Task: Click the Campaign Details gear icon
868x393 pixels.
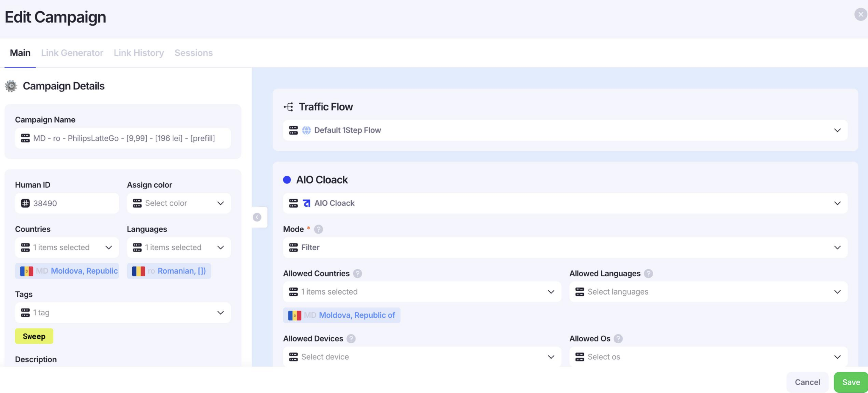Action: pyautogui.click(x=11, y=86)
